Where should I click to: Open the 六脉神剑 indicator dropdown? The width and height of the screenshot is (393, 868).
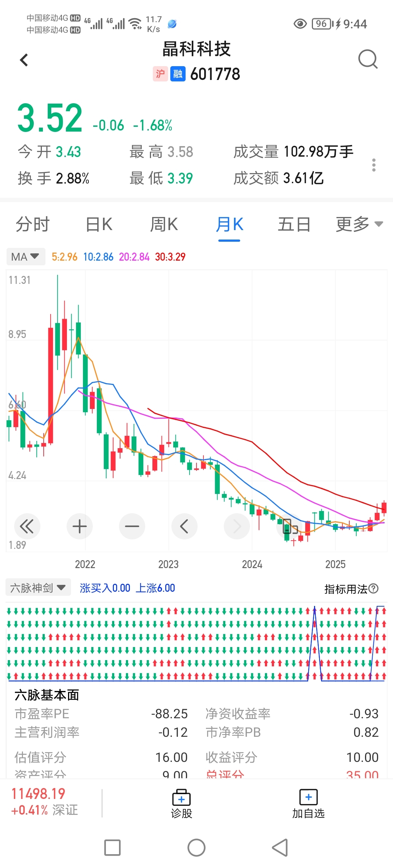[x=38, y=588]
